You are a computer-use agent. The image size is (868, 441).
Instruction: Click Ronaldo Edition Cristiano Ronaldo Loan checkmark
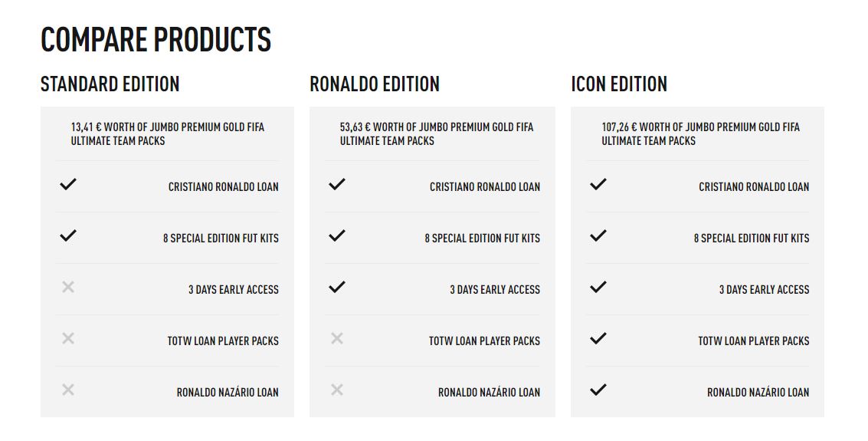(x=337, y=185)
